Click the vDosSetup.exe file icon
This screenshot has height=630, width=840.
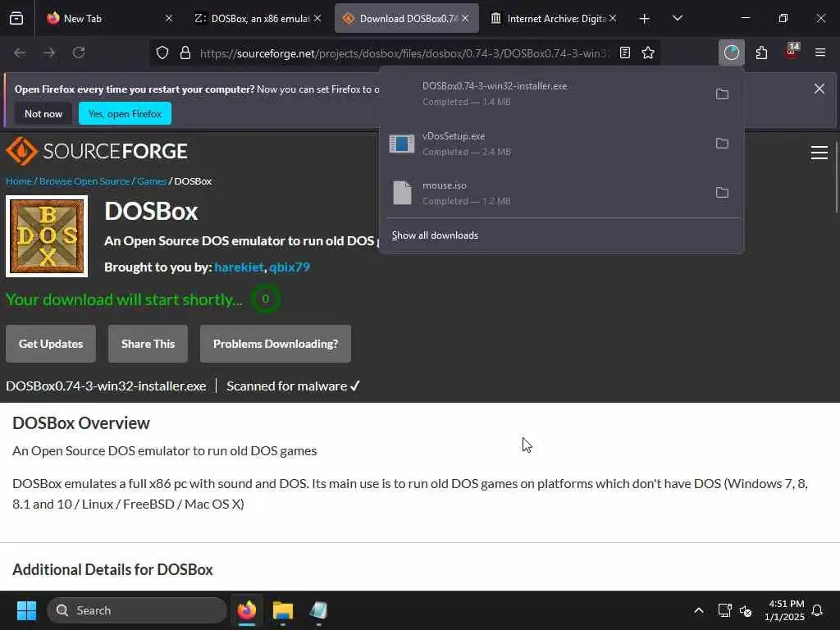pos(402,144)
